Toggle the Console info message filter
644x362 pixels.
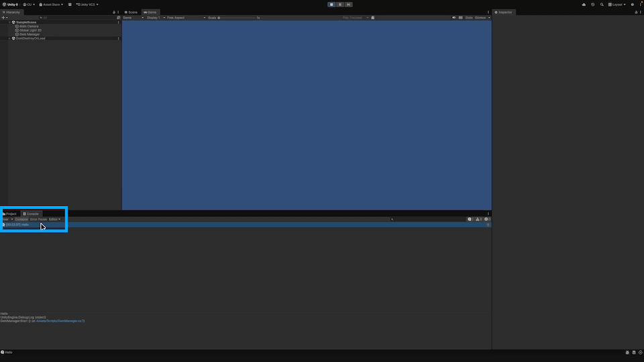[x=470, y=219]
